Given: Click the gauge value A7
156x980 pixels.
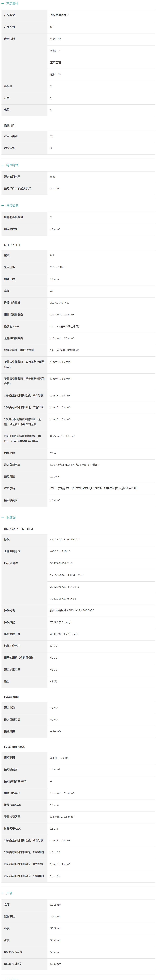Looking at the screenshot, I should pos(52,291).
